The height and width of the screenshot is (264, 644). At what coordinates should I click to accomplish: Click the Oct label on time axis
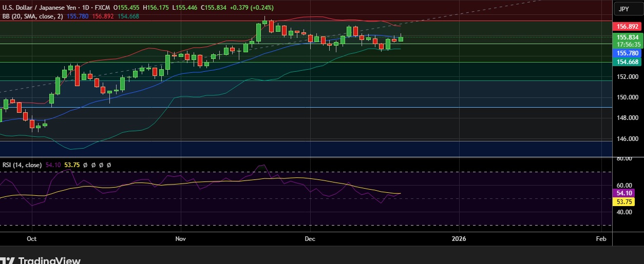click(x=31, y=239)
